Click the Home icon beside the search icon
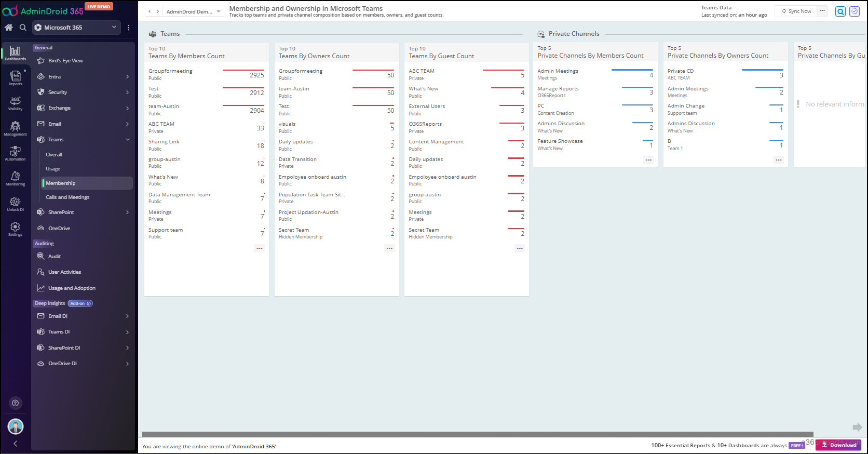This screenshot has width=868, height=454. pyautogui.click(x=9, y=28)
